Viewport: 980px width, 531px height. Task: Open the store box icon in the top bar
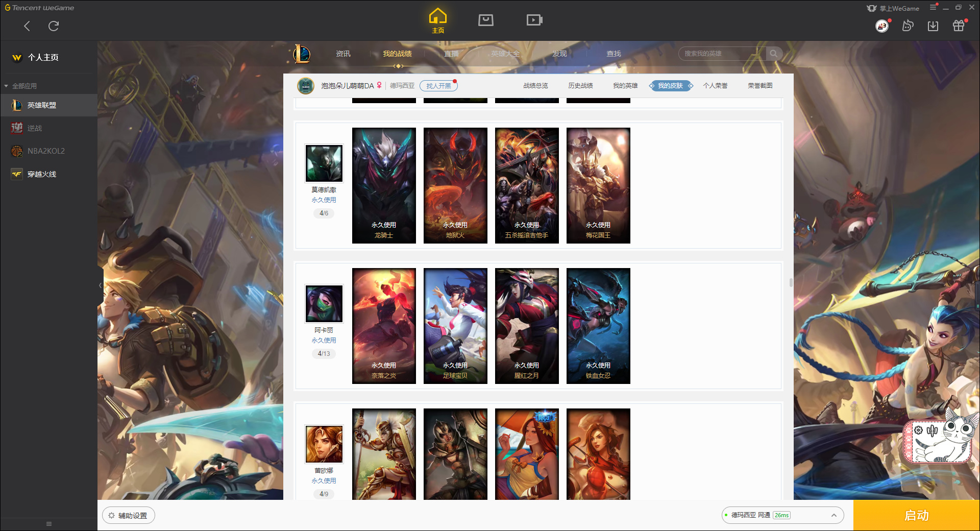[486, 20]
